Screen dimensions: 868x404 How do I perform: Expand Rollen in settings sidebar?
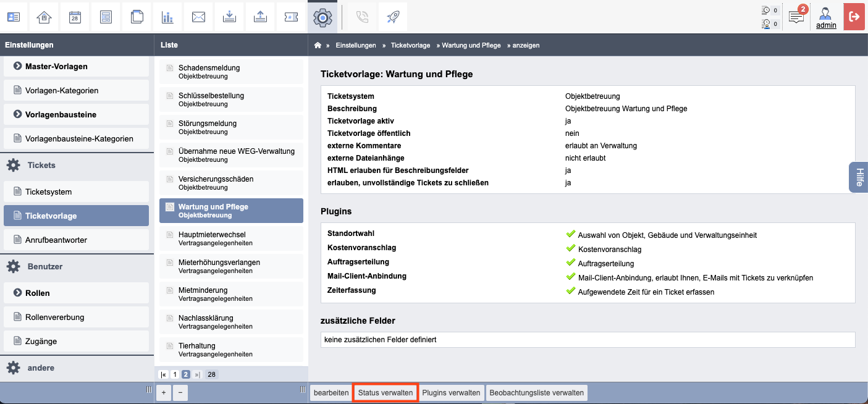click(77, 293)
